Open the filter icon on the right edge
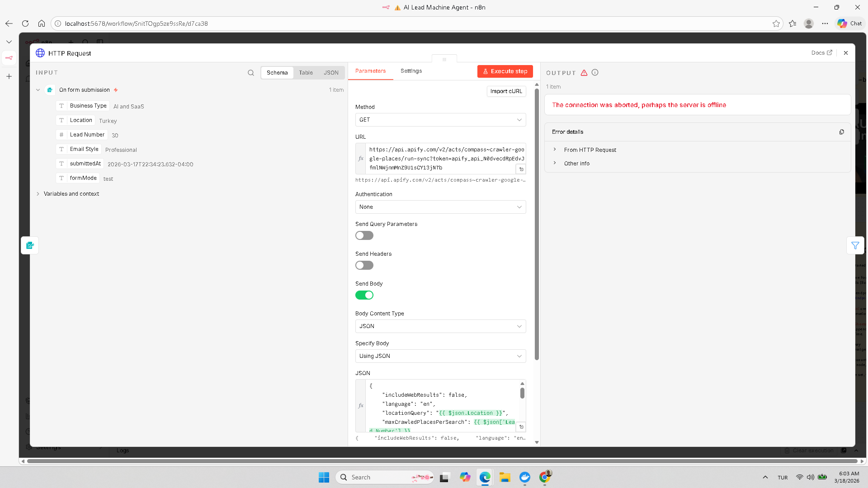 855,245
